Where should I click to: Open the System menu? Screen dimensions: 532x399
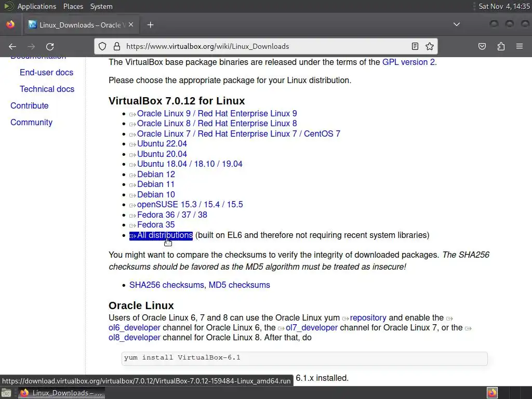click(101, 6)
